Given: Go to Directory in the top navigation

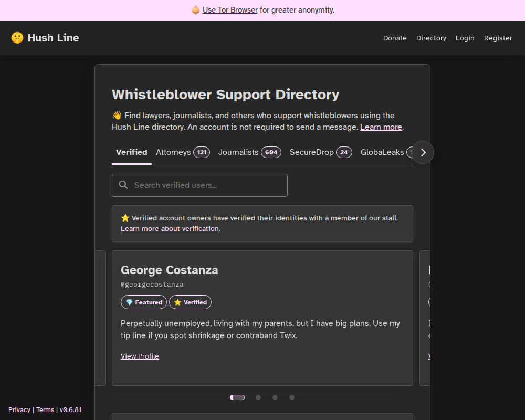Looking at the screenshot, I should tap(431, 38).
